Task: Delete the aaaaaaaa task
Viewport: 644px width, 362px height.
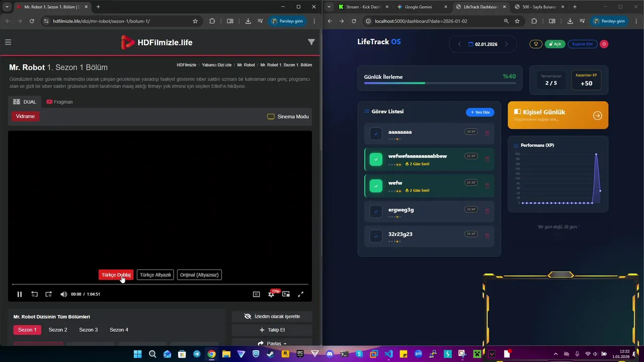Action: [x=487, y=133]
